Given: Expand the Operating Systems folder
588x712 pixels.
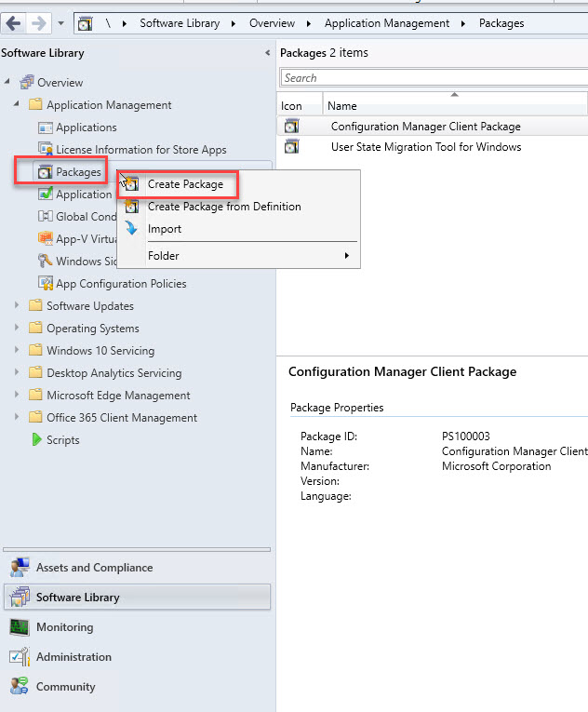Looking at the screenshot, I should pyautogui.click(x=17, y=329).
